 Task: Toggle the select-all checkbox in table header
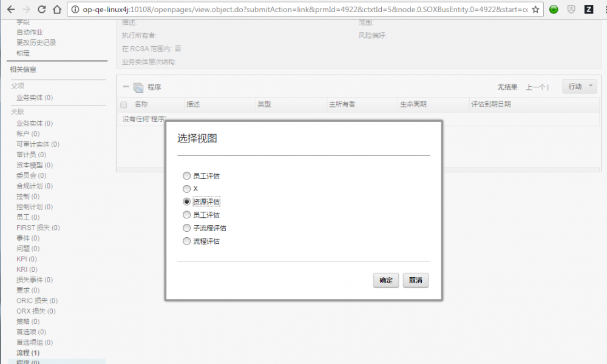click(123, 104)
